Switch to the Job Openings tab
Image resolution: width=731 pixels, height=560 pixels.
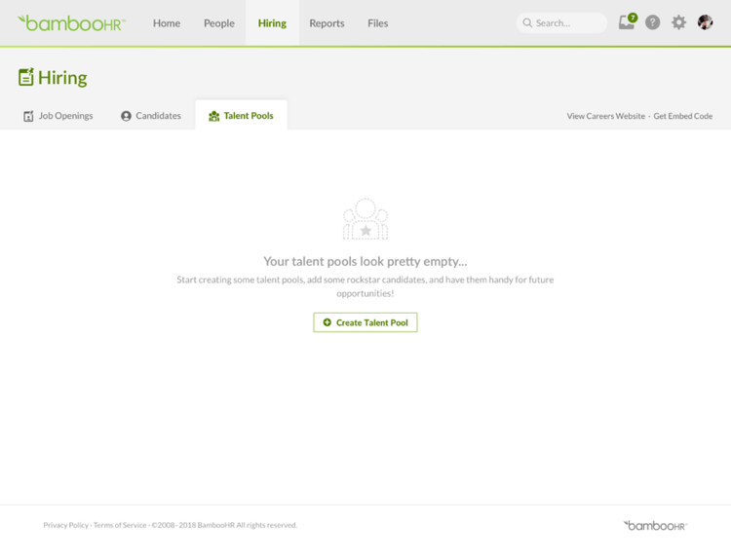[58, 116]
